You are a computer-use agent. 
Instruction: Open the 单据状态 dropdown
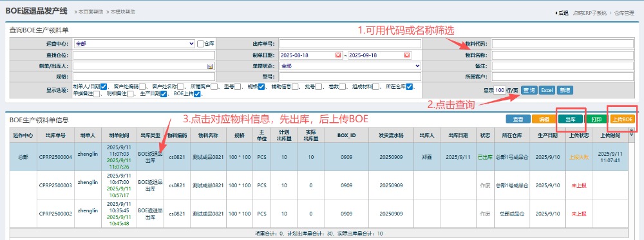click(x=350, y=66)
